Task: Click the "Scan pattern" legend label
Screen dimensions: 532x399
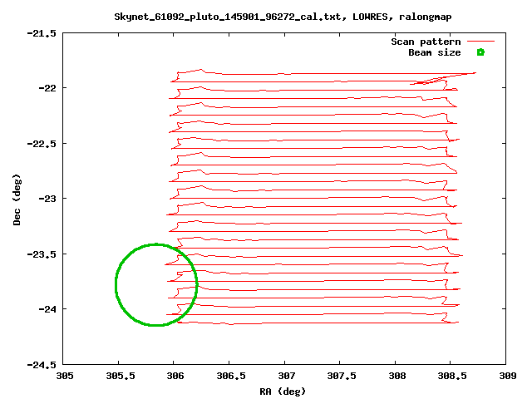Action: 426,42
